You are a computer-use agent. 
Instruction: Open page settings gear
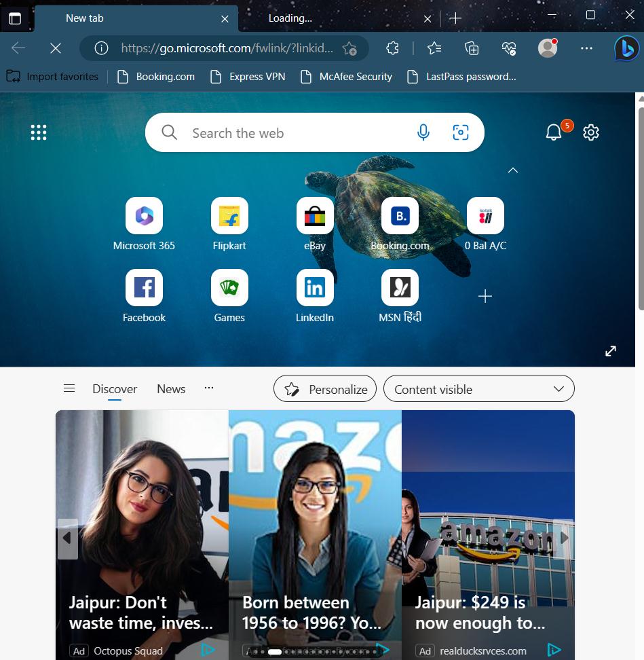590,132
